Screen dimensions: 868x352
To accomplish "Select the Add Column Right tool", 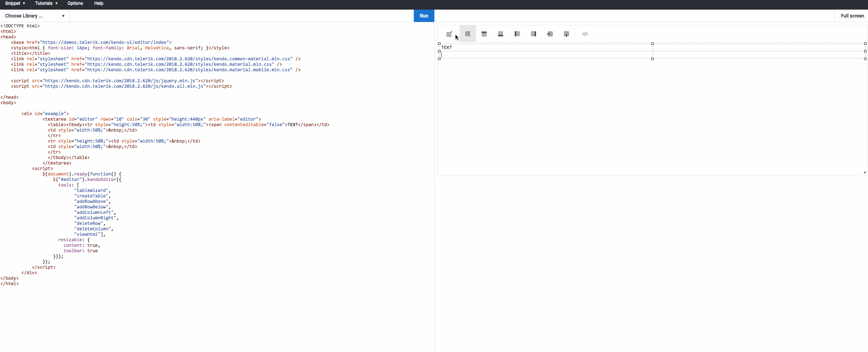I will pos(533,34).
